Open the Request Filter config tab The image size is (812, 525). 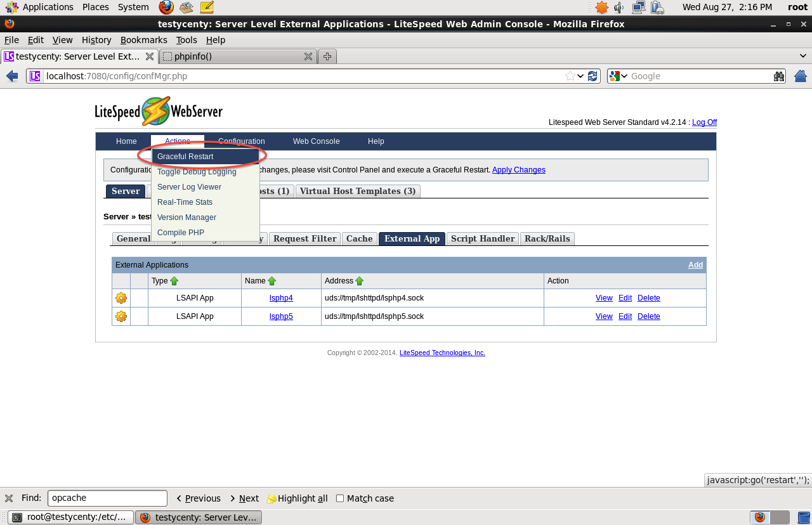305,238
